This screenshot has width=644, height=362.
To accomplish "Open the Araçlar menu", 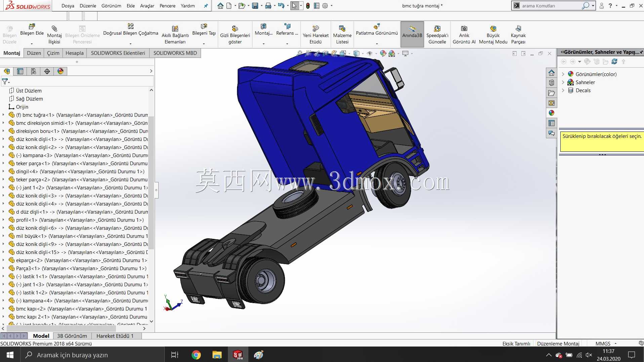I will [147, 6].
